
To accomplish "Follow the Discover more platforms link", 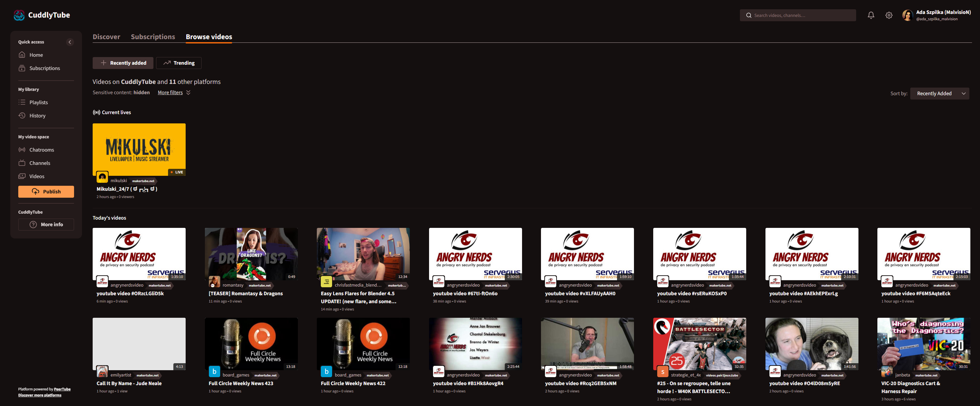I will point(40,395).
